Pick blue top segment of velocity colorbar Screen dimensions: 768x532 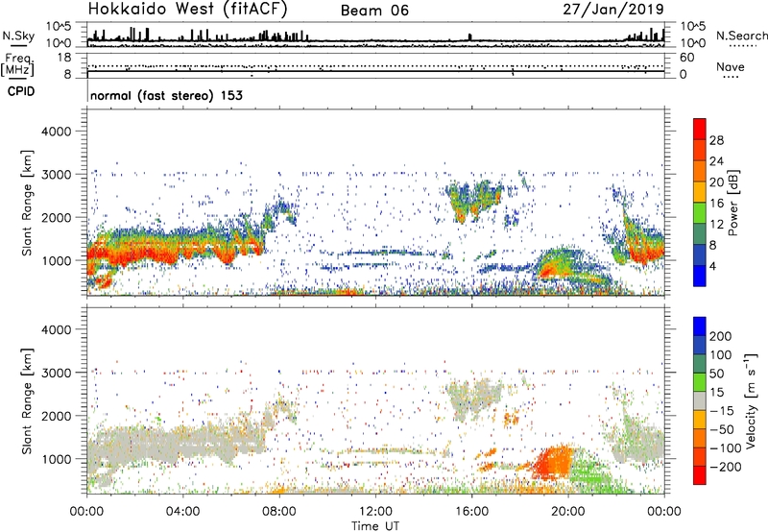700,326
